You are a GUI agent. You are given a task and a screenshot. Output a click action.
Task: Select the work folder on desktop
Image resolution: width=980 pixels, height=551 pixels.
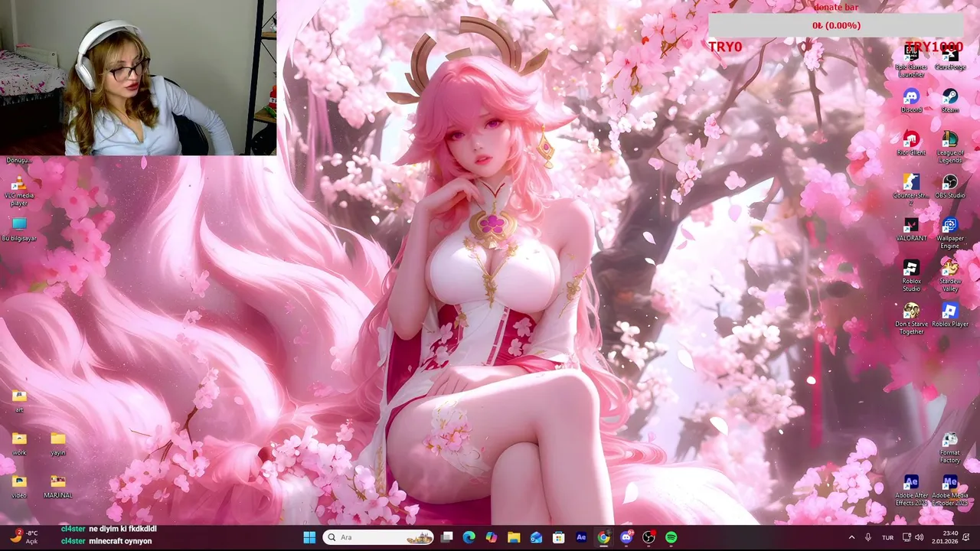click(x=19, y=444)
